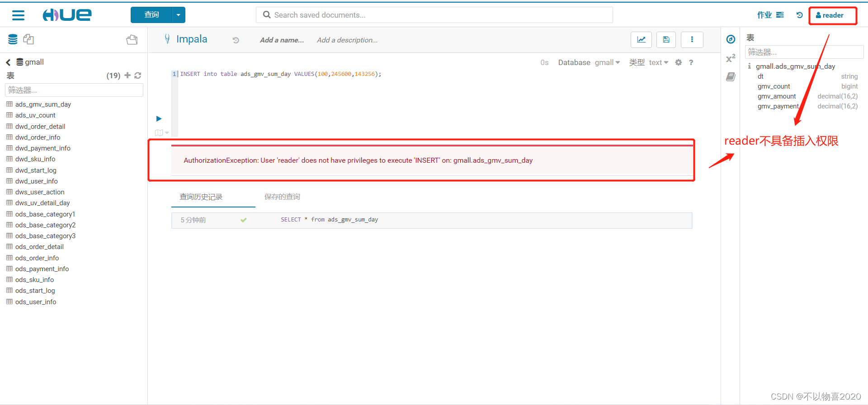Screen dimensions: 868x405
Task: Select the ods_payment_info table
Action: (x=42, y=269)
